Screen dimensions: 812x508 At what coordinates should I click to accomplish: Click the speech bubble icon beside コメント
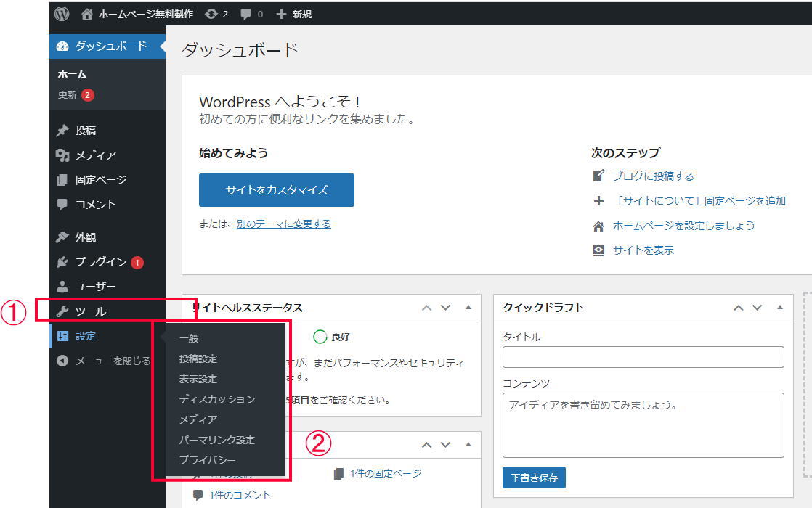(62, 205)
